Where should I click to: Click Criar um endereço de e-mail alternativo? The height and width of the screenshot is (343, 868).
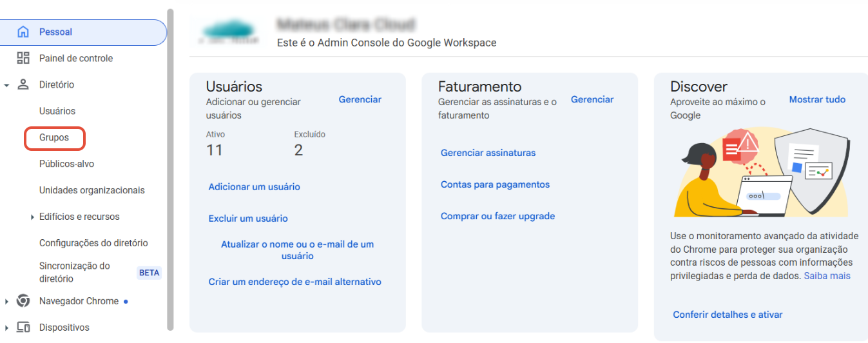(295, 282)
